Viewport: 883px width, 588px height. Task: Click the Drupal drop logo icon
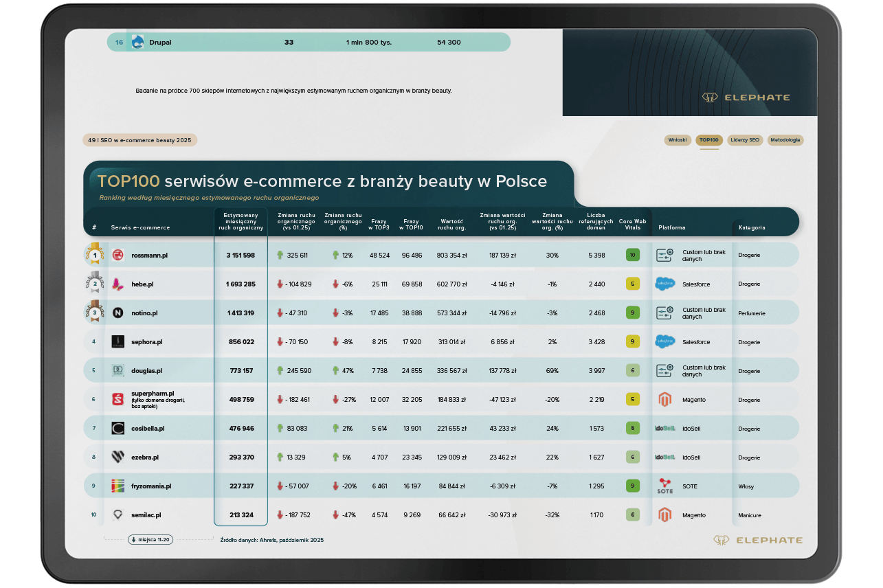137,42
